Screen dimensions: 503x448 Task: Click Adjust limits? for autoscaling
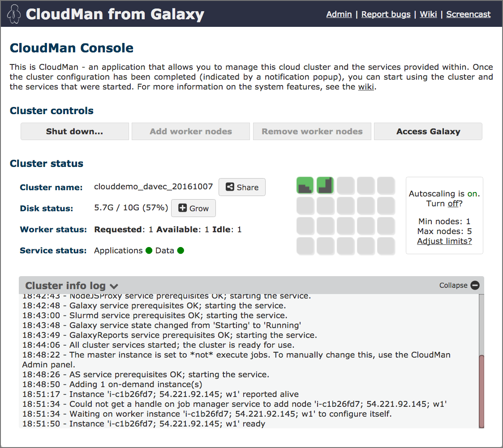click(x=444, y=241)
